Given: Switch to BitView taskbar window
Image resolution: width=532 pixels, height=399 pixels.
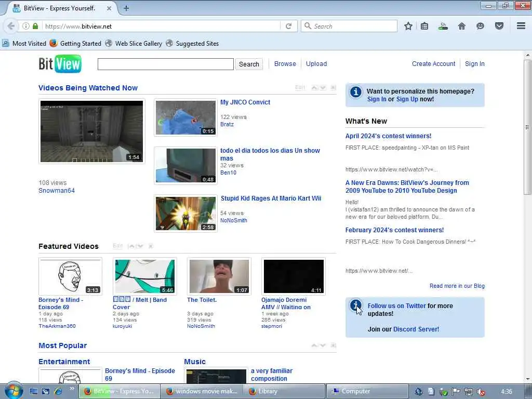Looking at the screenshot, I should click(x=119, y=391).
